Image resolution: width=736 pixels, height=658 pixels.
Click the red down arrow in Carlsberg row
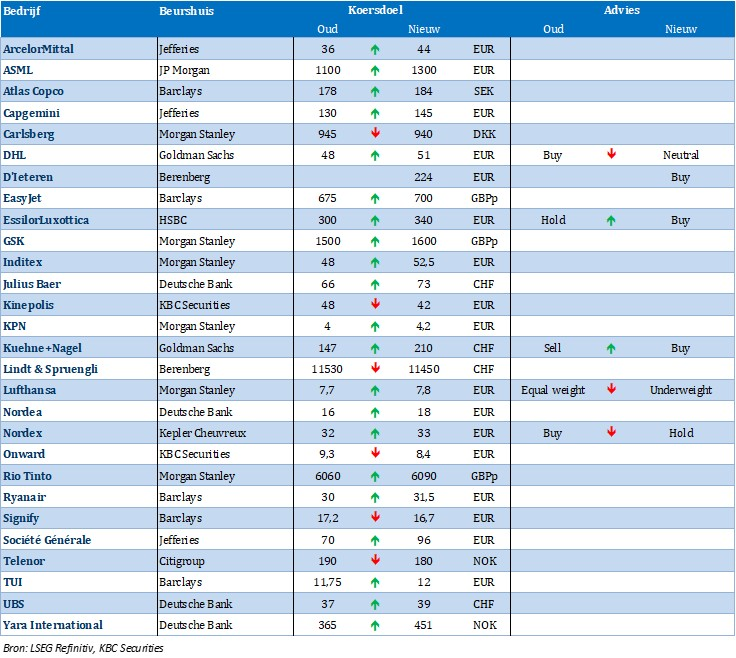(374, 134)
